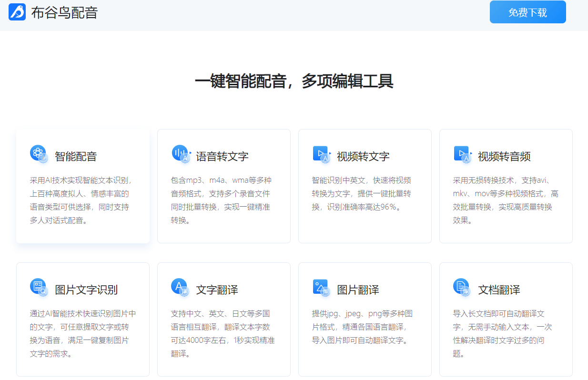This screenshot has width=588, height=380.
Task: Open the 智能配音 card title
Action: [x=76, y=156]
